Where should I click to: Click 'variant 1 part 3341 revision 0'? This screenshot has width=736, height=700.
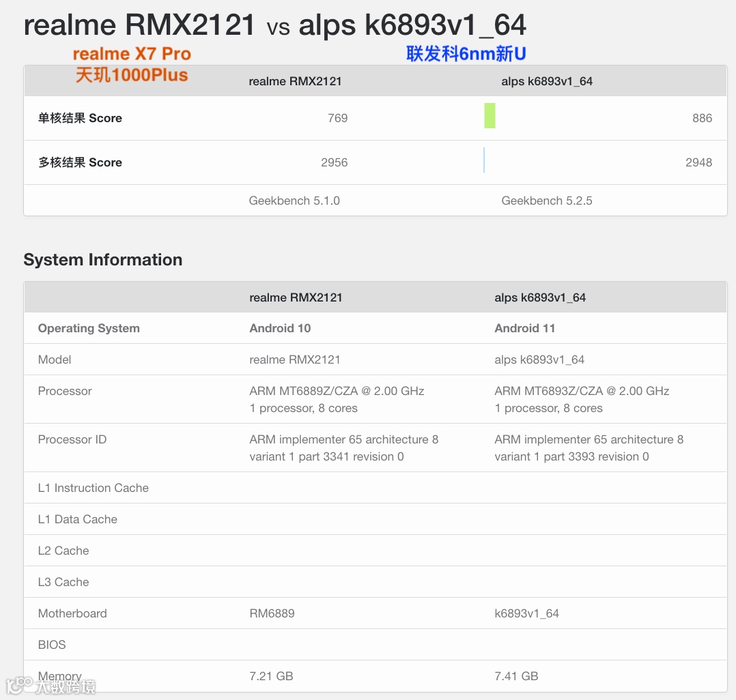click(x=326, y=456)
